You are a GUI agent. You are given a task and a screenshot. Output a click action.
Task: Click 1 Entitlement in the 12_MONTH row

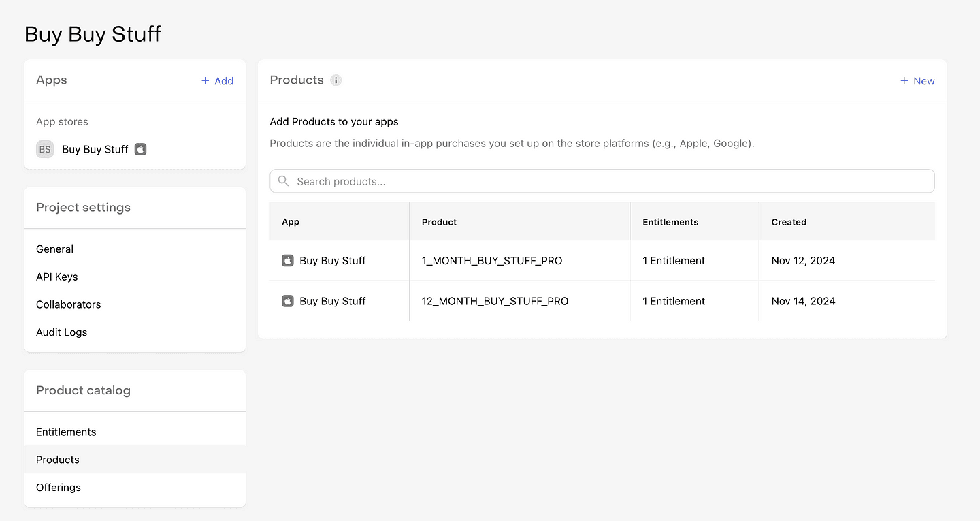pos(673,300)
